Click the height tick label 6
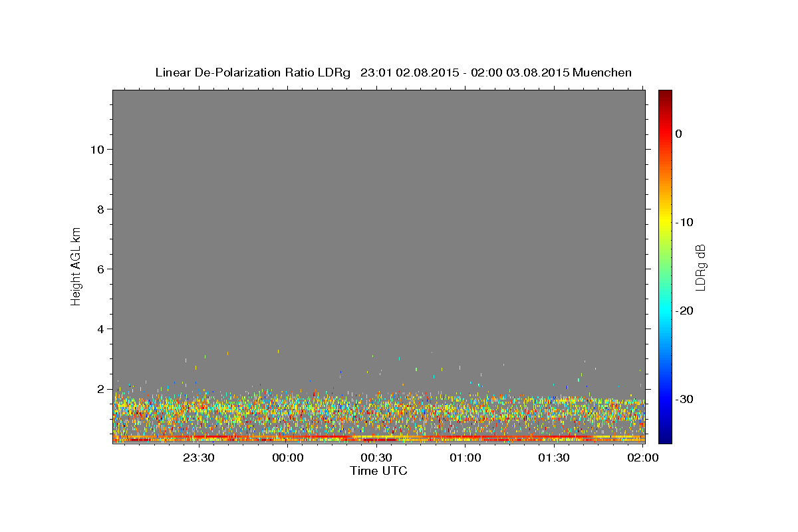Screen dimensions: 798x532 (x=101, y=269)
